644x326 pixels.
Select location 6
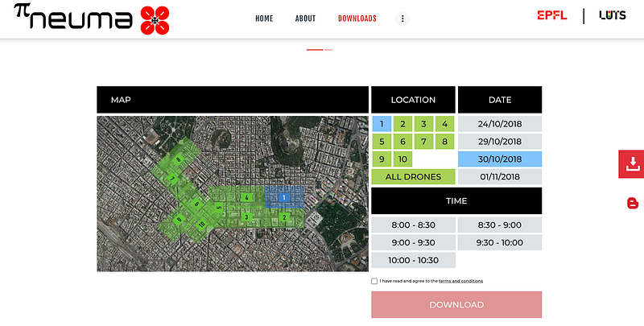click(x=403, y=142)
